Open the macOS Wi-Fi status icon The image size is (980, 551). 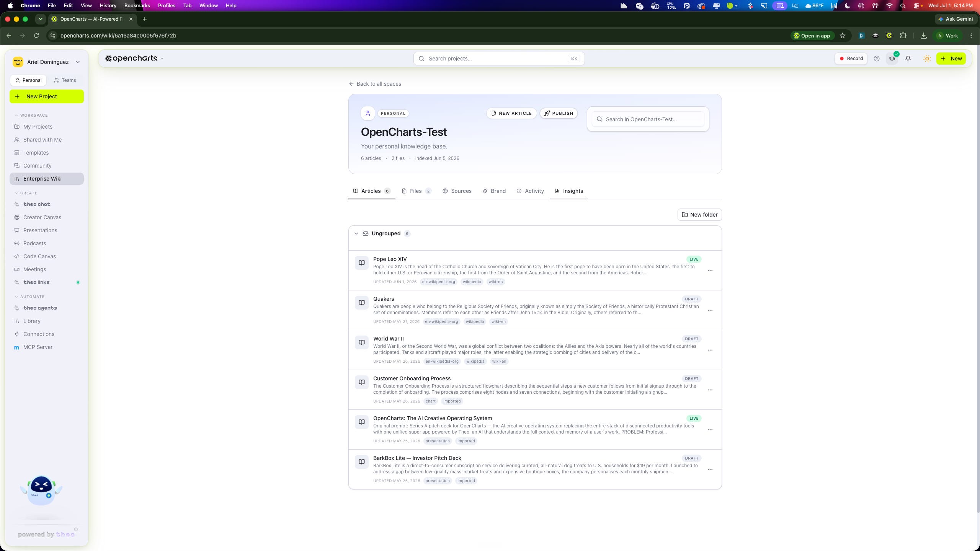(x=889, y=6)
